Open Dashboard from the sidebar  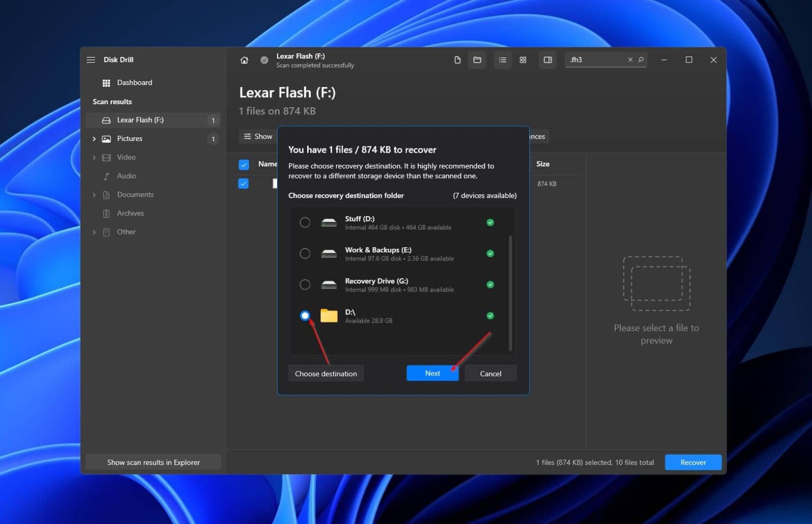pos(134,83)
